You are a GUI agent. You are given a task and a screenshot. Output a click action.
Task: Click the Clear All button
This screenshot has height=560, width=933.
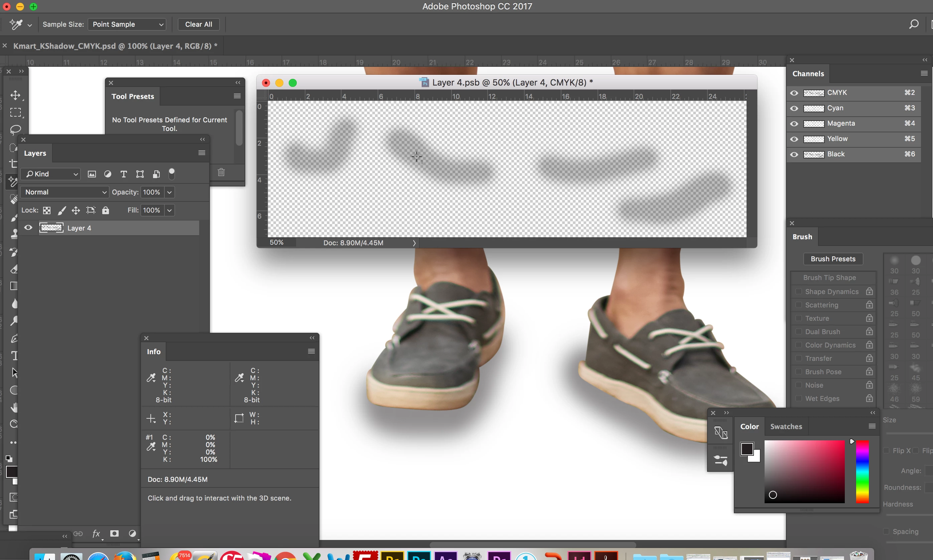(x=198, y=24)
